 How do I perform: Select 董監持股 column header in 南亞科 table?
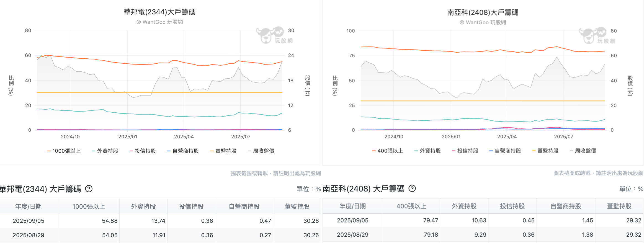pos(619,206)
